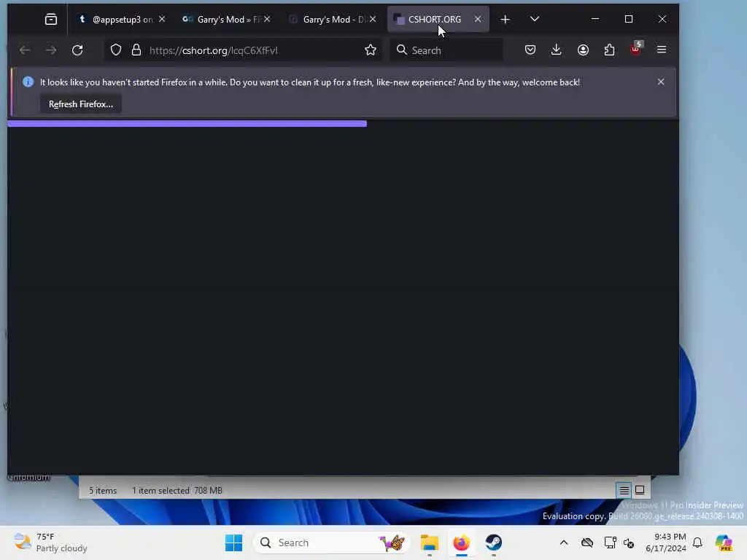Viewport: 747px width, 560px height.
Task: Switch File Explorer to details view
Action: (624, 490)
